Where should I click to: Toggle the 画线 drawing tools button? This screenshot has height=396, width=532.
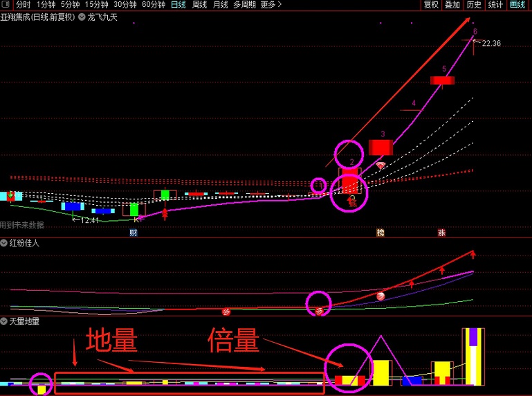pos(517,5)
